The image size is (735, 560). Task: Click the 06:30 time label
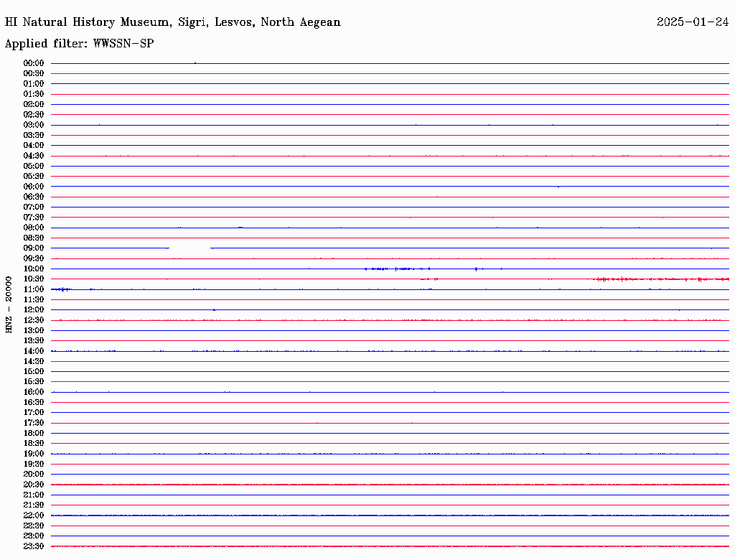click(x=34, y=197)
